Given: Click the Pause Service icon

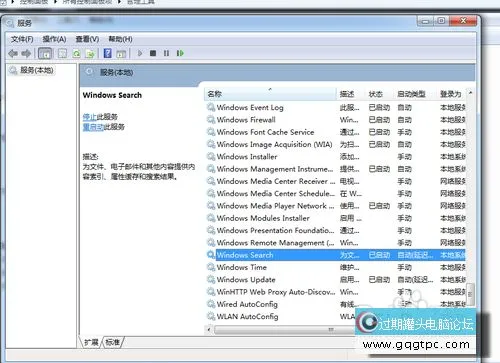Looking at the screenshot, I should (x=166, y=53).
